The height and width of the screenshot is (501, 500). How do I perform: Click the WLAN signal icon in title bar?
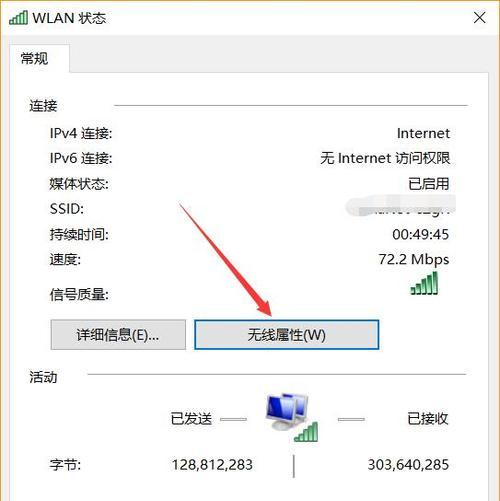coord(18,18)
